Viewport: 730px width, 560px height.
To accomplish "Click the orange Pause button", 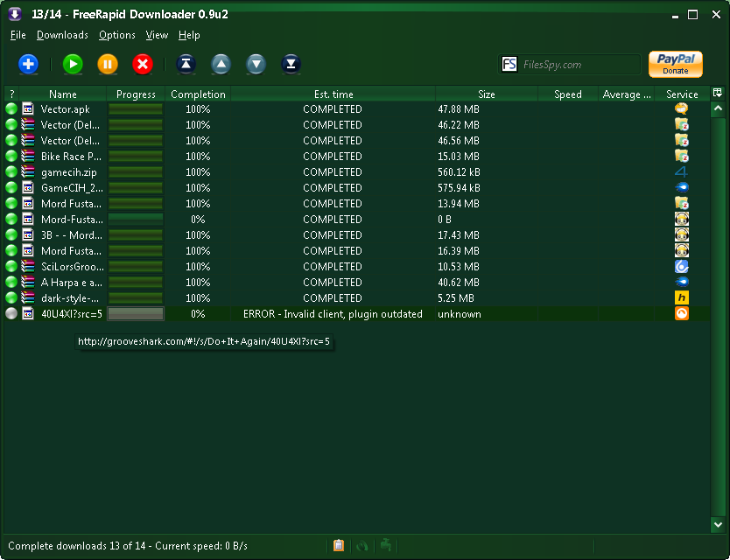I will pyautogui.click(x=108, y=64).
